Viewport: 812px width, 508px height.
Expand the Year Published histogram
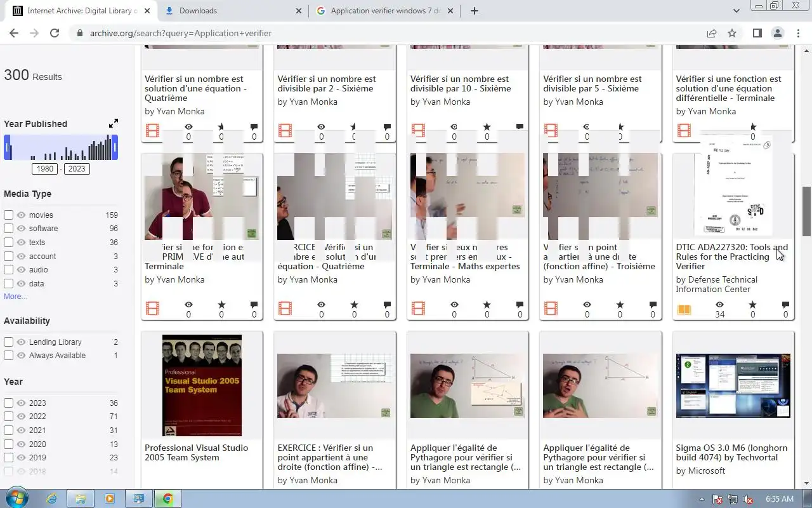click(x=113, y=123)
